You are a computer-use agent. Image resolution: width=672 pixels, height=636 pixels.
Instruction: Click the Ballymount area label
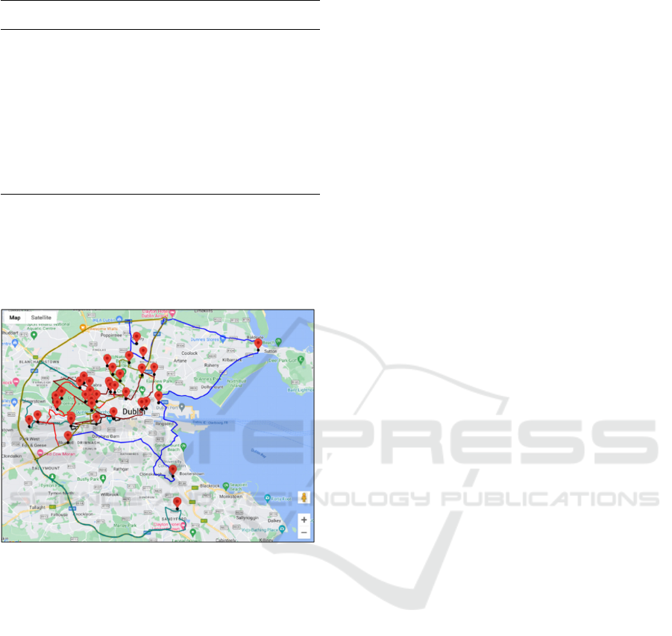coord(45,468)
